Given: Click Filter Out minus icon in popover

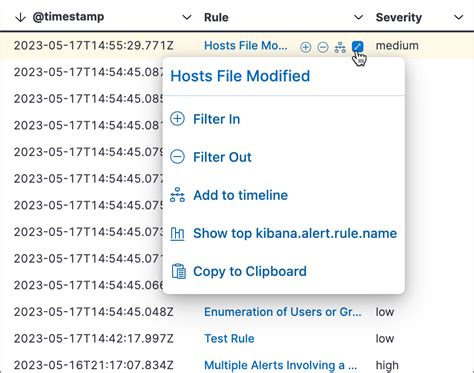Looking at the screenshot, I should click(x=177, y=157).
